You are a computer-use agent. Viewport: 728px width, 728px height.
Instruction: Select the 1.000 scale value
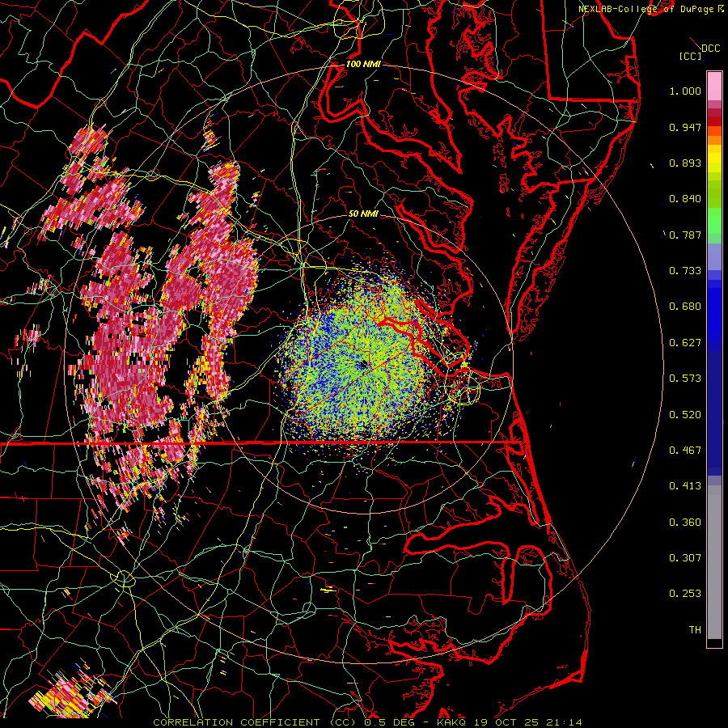pyautogui.click(x=685, y=91)
